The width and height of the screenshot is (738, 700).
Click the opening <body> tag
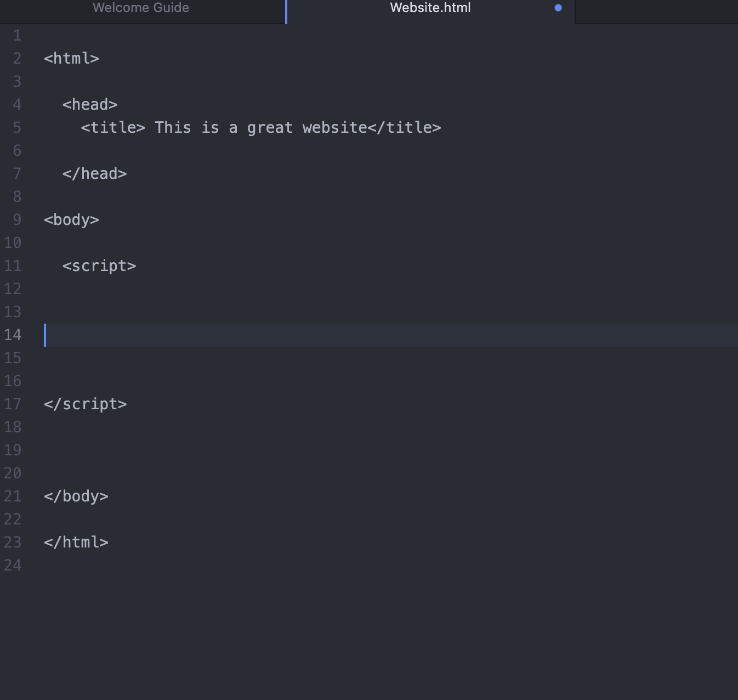[71, 220]
